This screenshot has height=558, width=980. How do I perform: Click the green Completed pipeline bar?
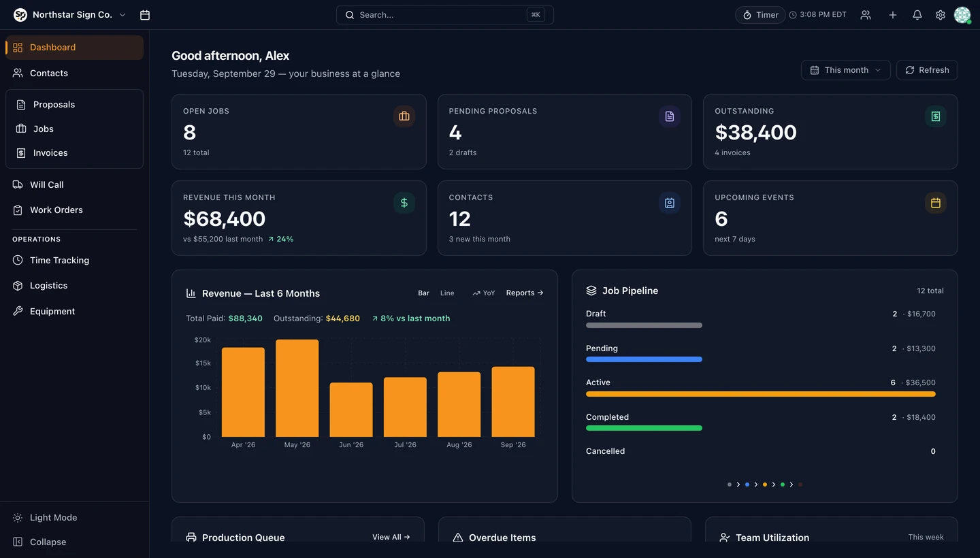click(x=644, y=428)
